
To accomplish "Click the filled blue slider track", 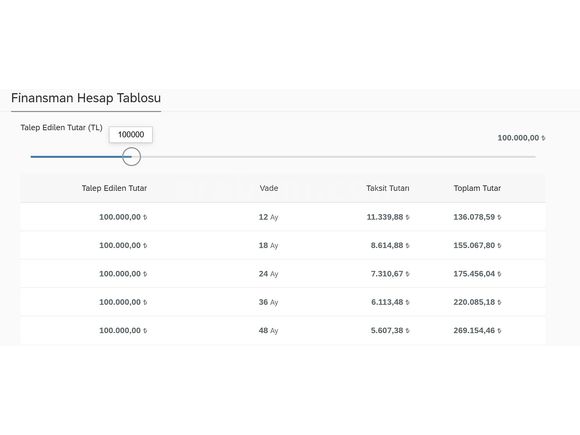I will click(76, 157).
